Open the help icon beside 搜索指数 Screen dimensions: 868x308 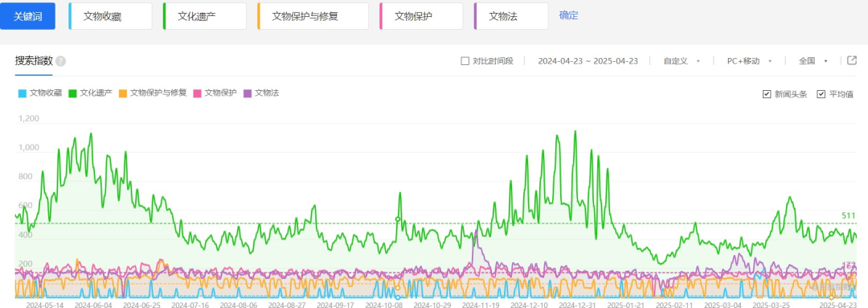tap(61, 61)
